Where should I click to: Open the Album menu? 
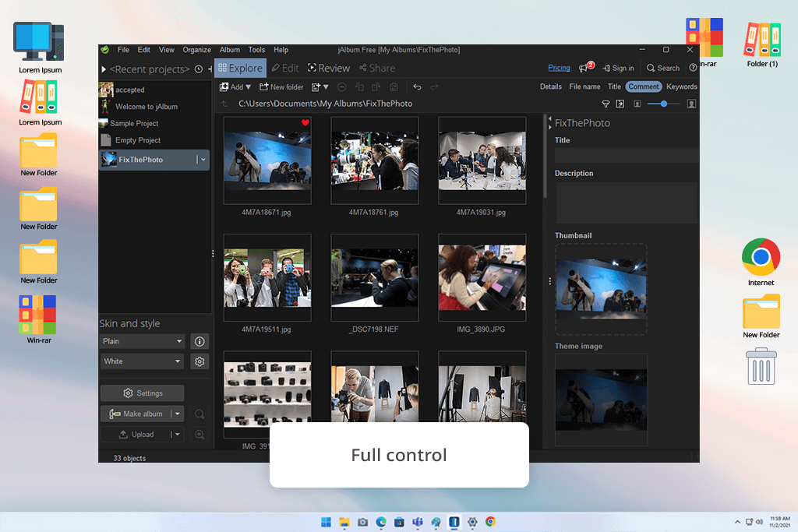pos(230,50)
